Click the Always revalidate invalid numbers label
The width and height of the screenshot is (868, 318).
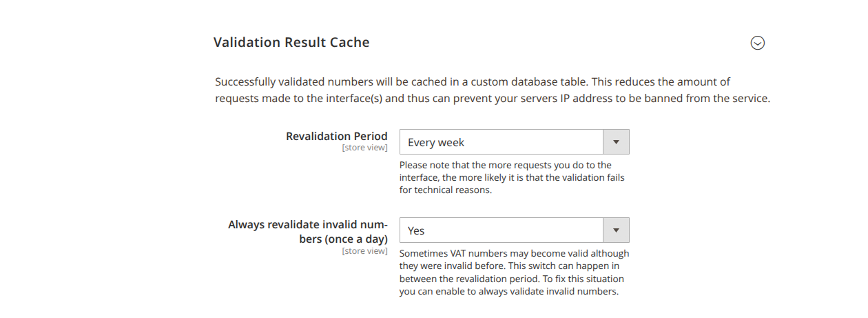click(x=308, y=232)
